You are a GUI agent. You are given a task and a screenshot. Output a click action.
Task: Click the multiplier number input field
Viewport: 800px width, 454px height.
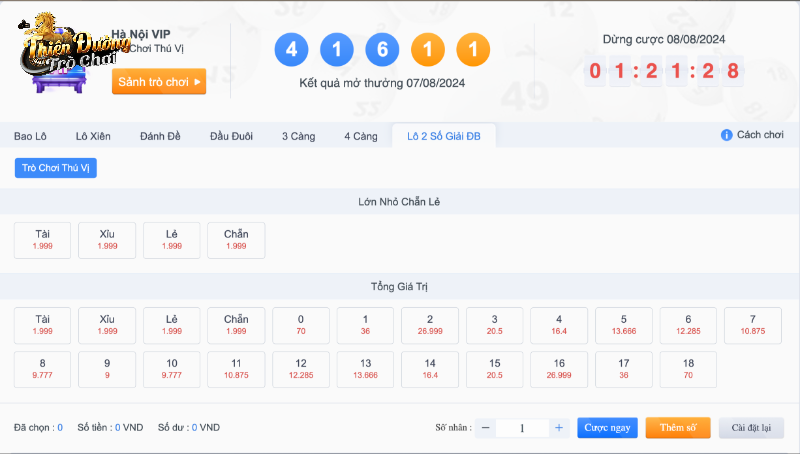pos(522,428)
